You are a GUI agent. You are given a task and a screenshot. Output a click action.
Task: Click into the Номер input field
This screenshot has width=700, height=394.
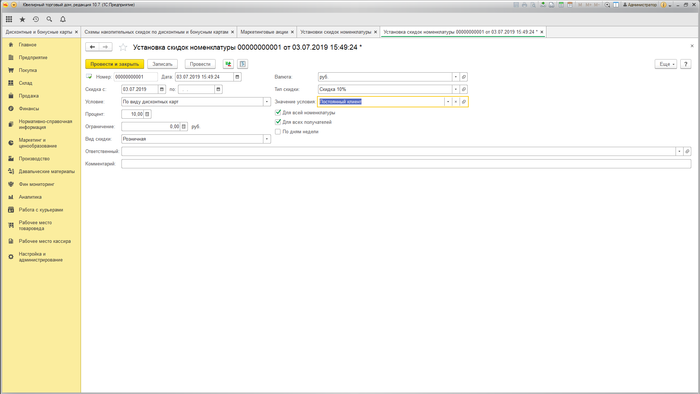pyautogui.click(x=135, y=77)
